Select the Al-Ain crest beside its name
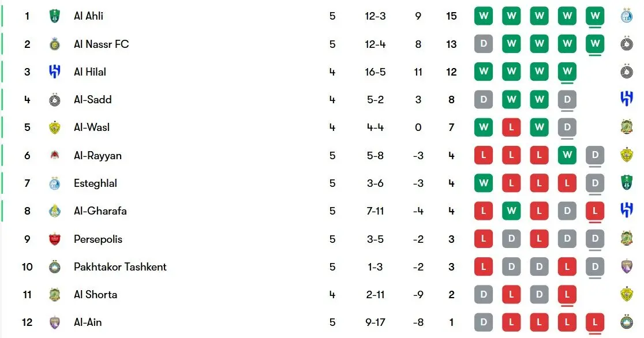644x338 pixels. [54, 322]
